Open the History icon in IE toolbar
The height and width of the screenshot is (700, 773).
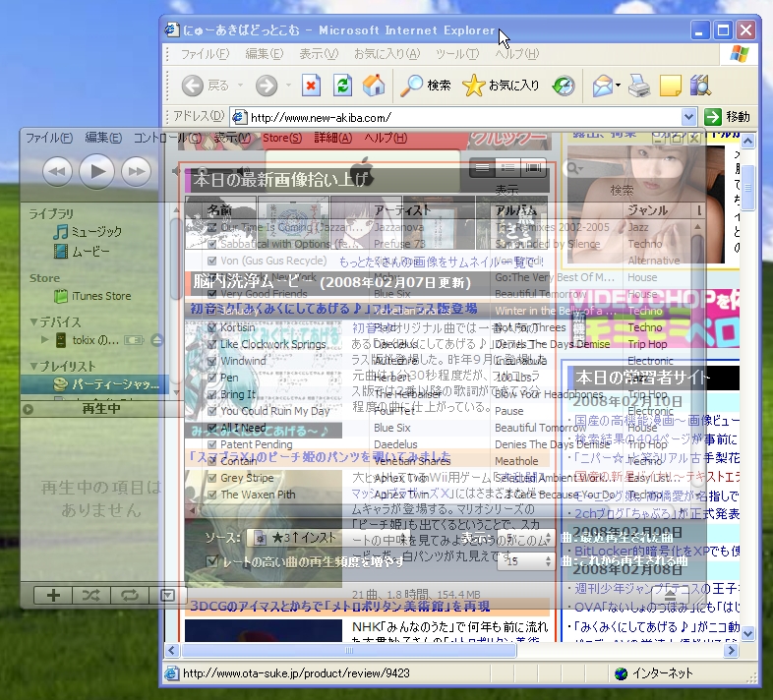pos(563,86)
